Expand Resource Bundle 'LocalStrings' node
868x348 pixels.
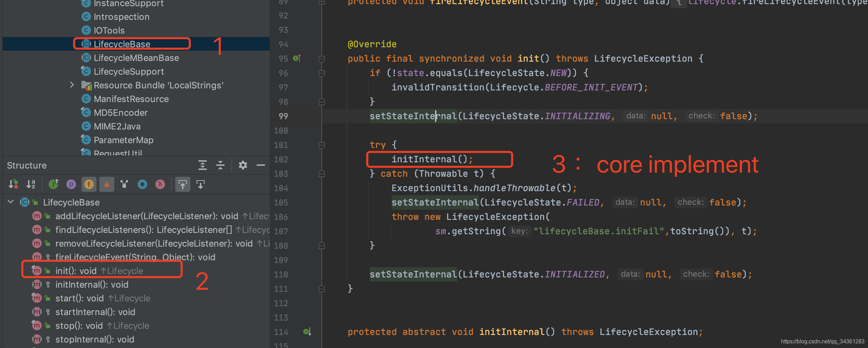click(x=72, y=85)
